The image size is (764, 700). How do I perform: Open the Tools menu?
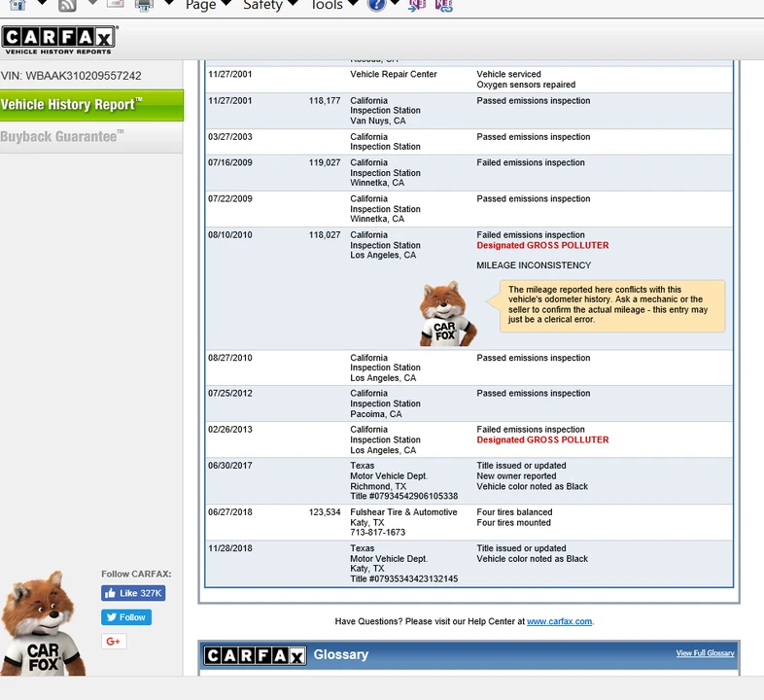point(334,6)
